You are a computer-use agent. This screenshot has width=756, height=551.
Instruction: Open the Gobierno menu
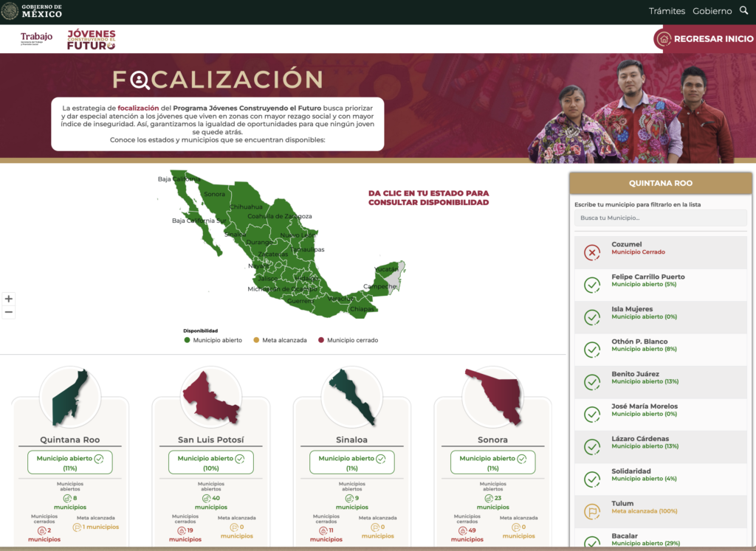(x=712, y=11)
